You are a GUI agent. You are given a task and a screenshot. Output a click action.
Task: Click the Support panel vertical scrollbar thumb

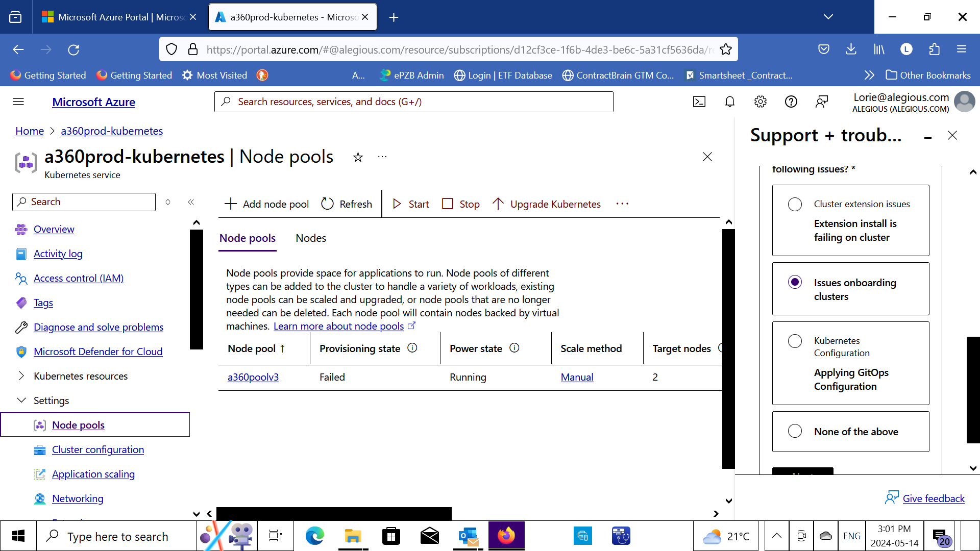[973, 390]
